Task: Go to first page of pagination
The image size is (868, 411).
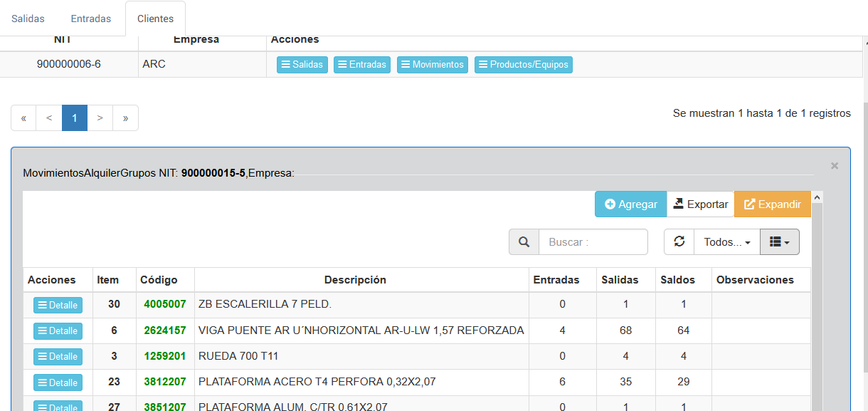Action: point(23,118)
